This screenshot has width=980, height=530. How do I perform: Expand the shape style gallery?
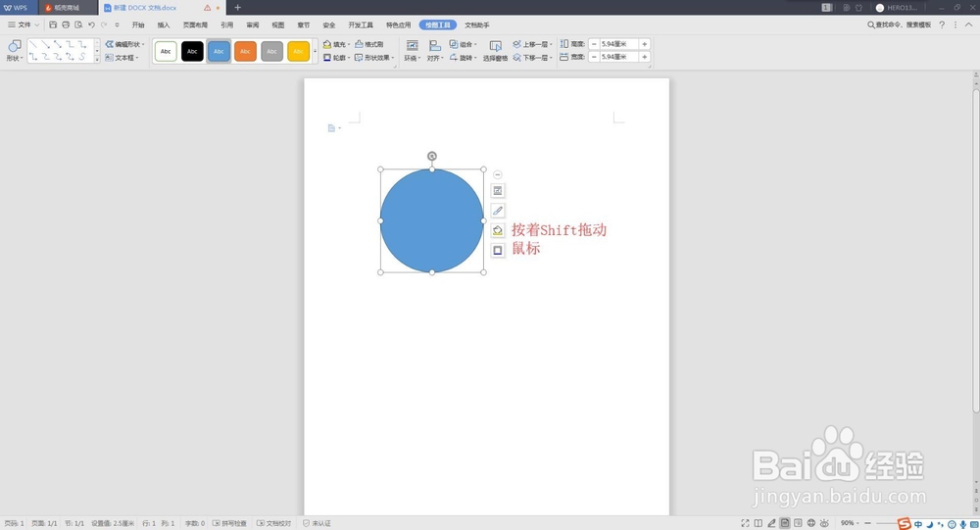pos(315,51)
